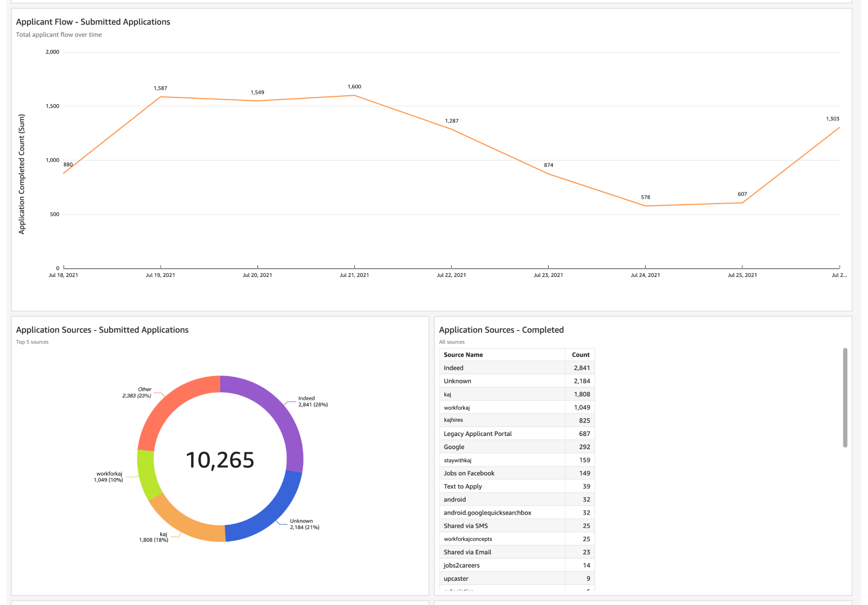Click the Applicant Flow - Submitted Applications title
This screenshot has height=605, width=868.
[93, 22]
